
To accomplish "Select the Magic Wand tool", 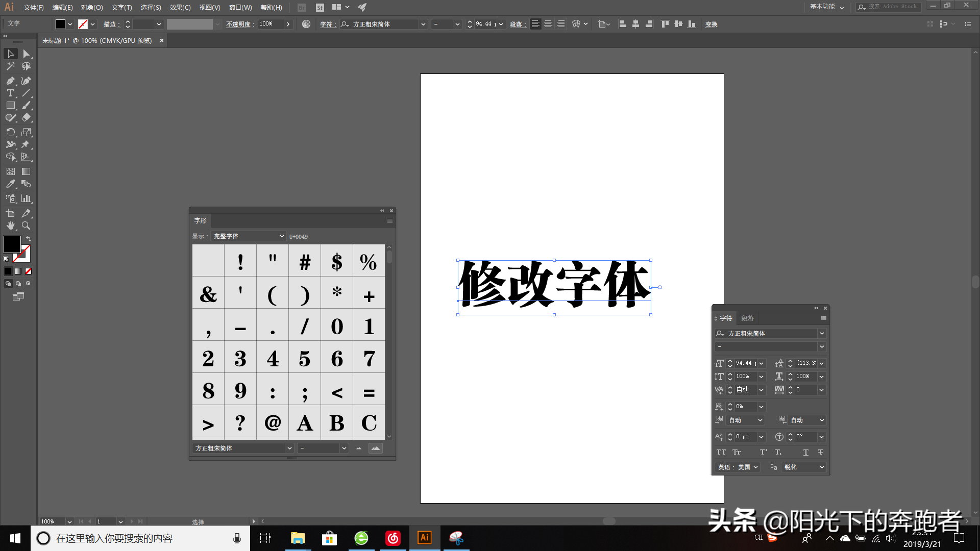I will click(10, 66).
